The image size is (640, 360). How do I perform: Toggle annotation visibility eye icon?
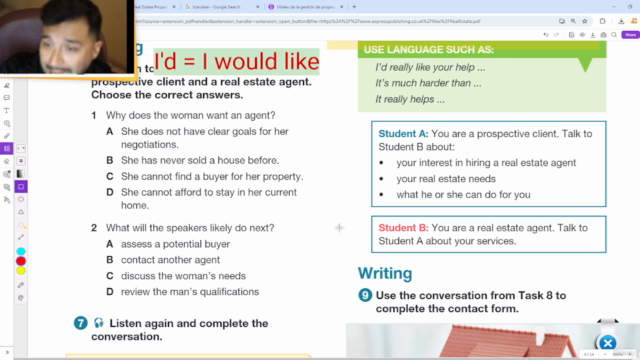coord(582,35)
